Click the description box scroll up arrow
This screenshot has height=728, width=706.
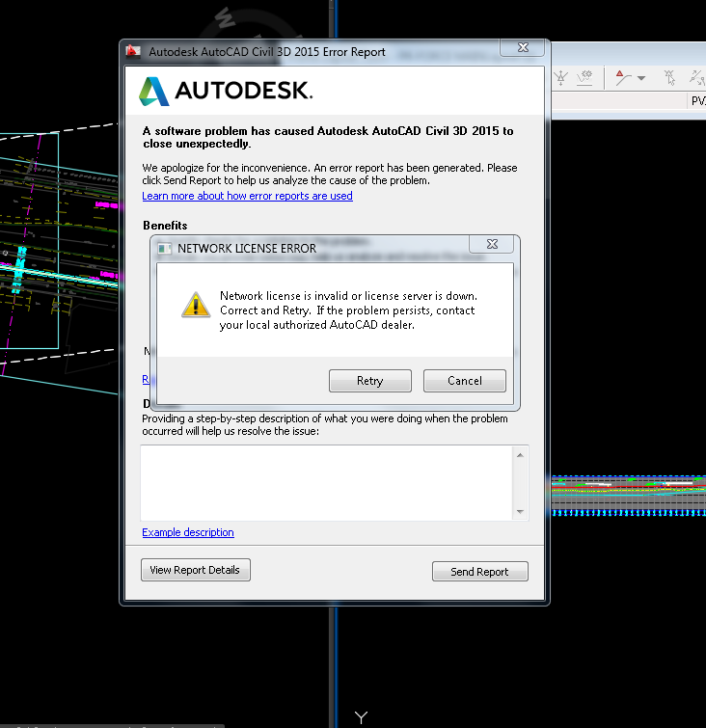(520, 455)
